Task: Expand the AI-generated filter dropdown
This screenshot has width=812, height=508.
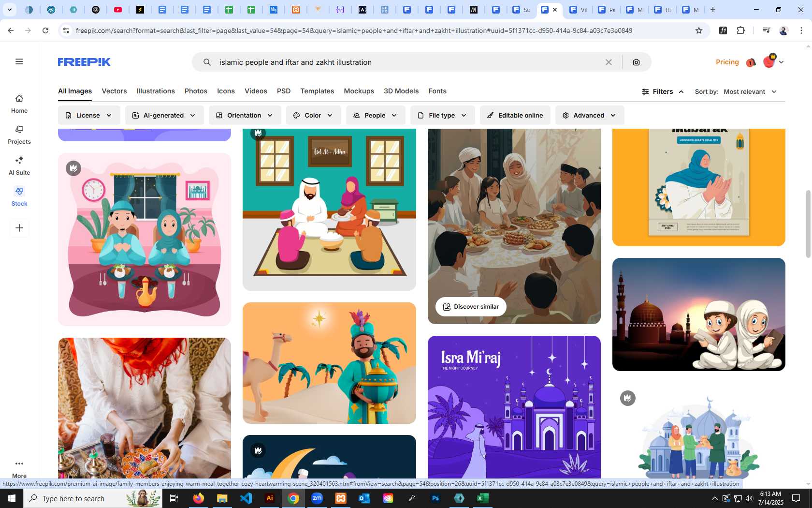Action: (x=164, y=115)
